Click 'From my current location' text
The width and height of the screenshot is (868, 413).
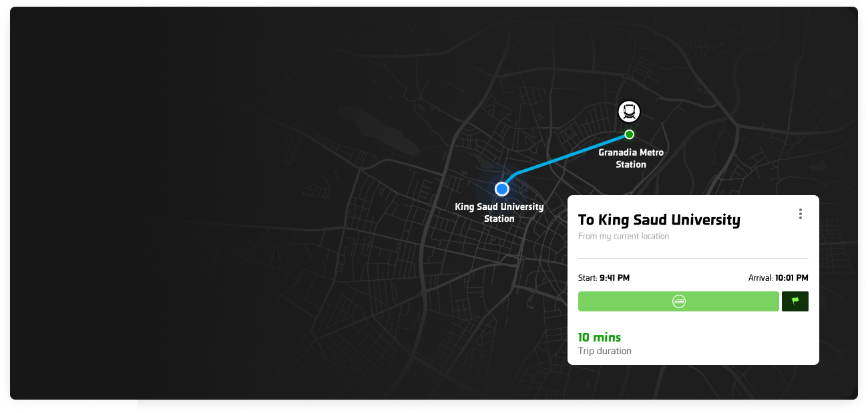click(624, 236)
